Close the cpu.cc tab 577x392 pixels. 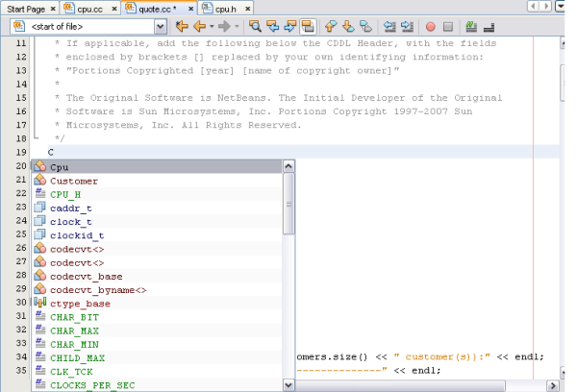click(x=113, y=8)
